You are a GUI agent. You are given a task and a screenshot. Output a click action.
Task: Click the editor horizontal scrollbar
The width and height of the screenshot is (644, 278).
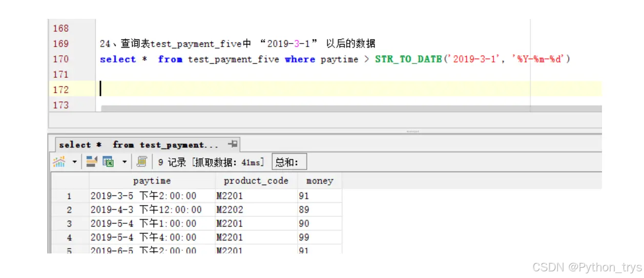(x=351, y=109)
